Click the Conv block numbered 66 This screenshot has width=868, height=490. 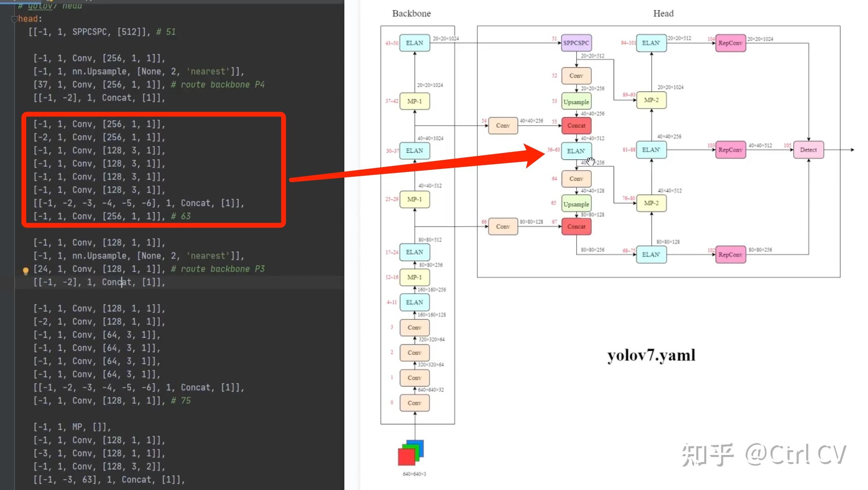[x=503, y=227]
